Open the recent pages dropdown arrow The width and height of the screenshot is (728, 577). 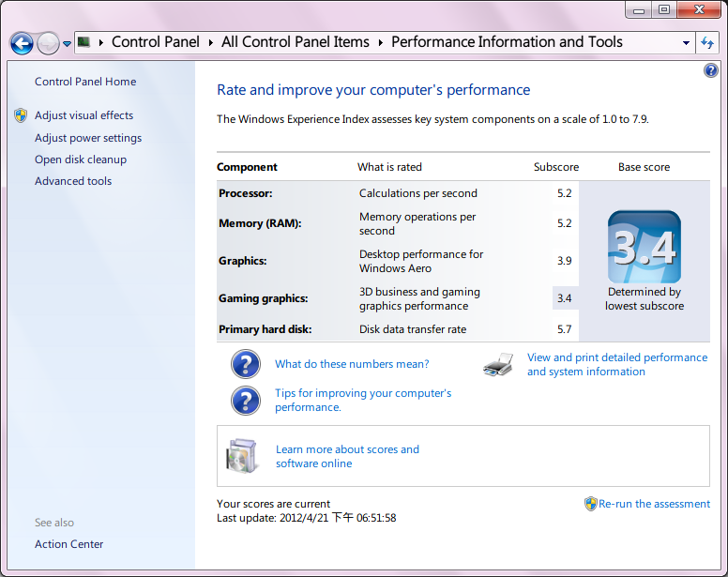[67, 44]
